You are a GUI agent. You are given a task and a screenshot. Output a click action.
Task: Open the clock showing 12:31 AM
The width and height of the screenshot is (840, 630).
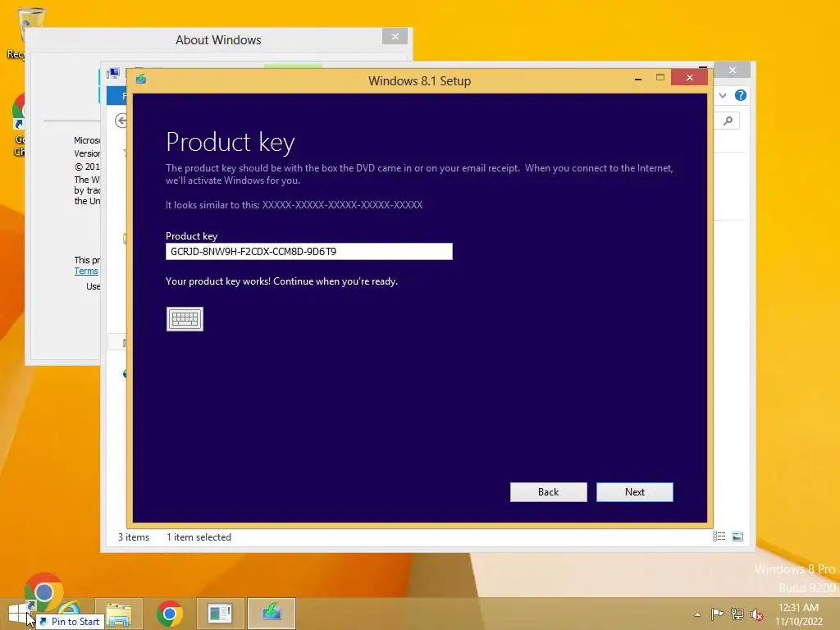(798, 614)
